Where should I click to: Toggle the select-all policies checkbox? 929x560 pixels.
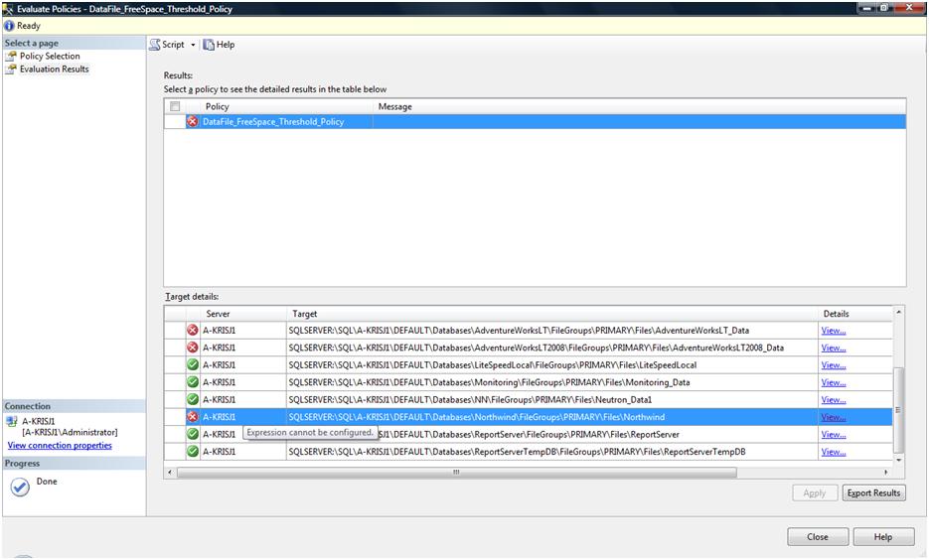175,106
